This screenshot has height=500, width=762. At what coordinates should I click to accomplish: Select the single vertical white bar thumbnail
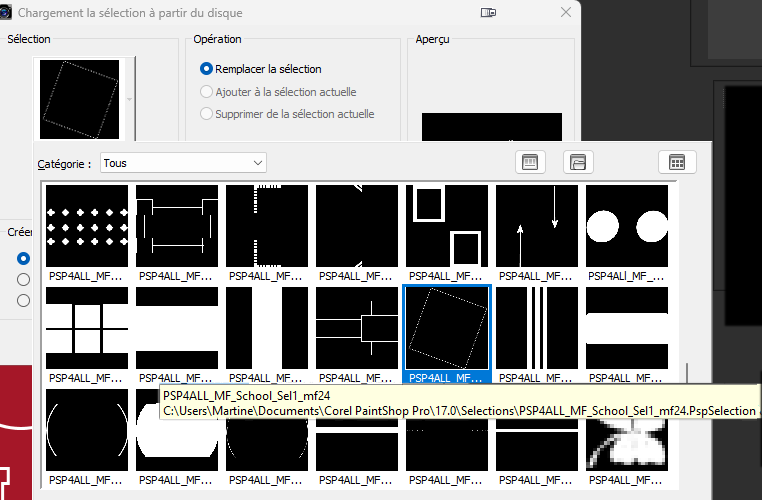click(267, 328)
